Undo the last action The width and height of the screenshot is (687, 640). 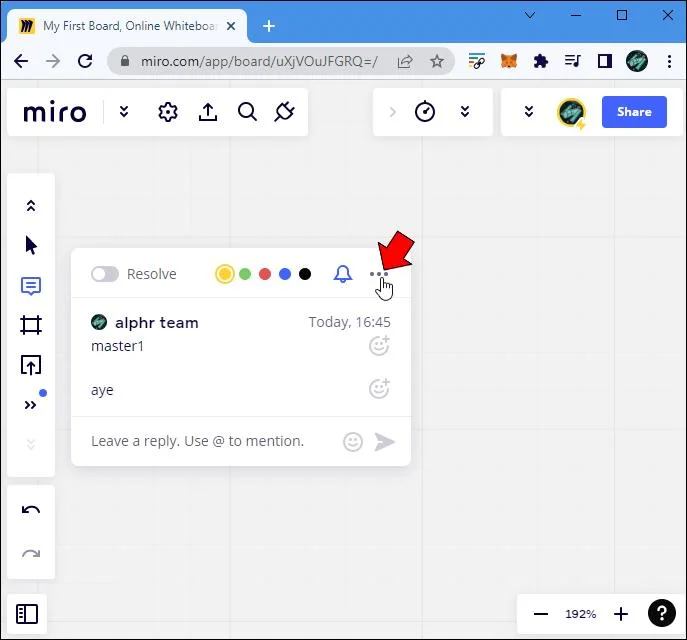click(x=31, y=510)
